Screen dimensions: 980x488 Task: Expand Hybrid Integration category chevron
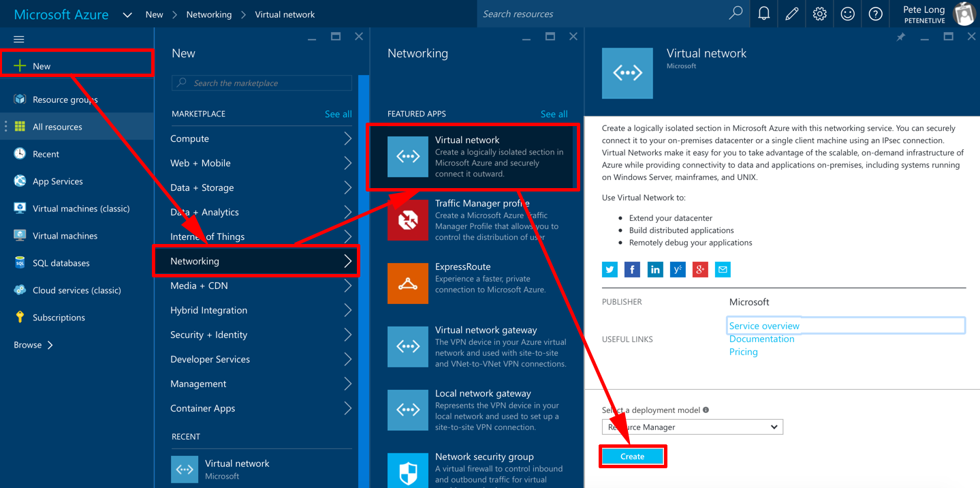pyautogui.click(x=347, y=310)
